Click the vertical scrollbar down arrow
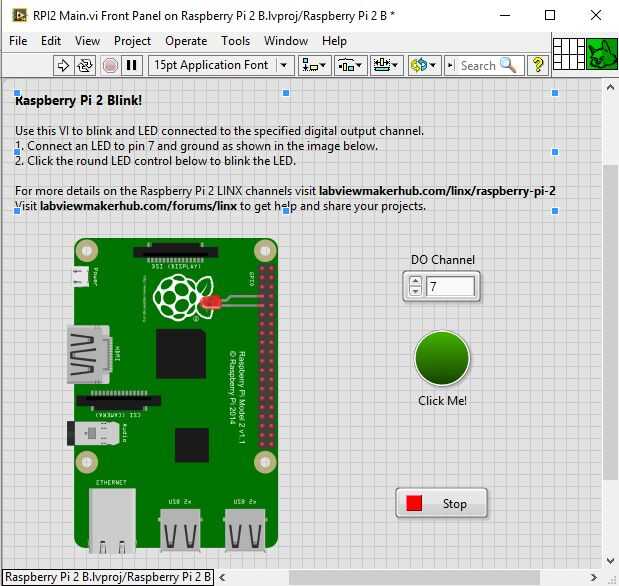Screen dimensions: 619x586 pos(610,560)
